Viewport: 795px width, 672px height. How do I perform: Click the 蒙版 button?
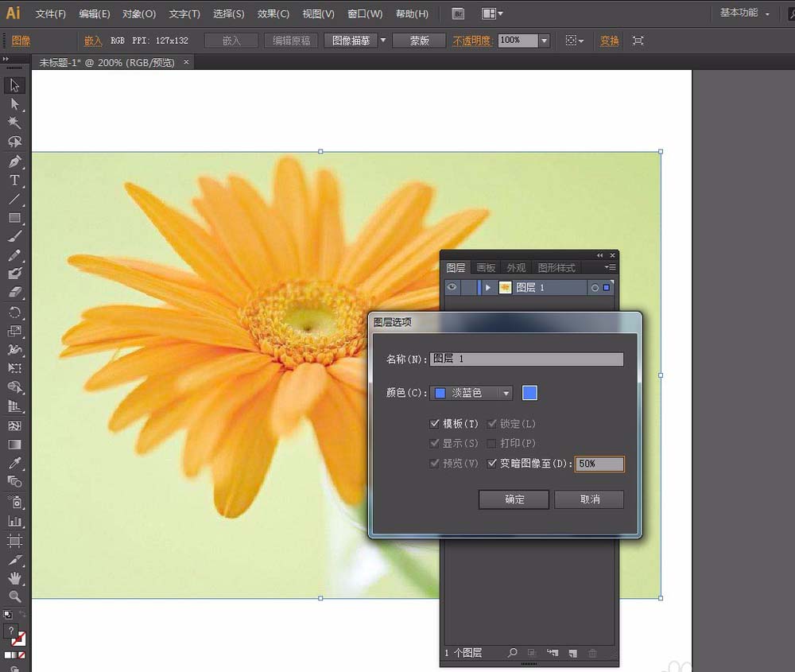pyautogui.click(x=419, y=41)
